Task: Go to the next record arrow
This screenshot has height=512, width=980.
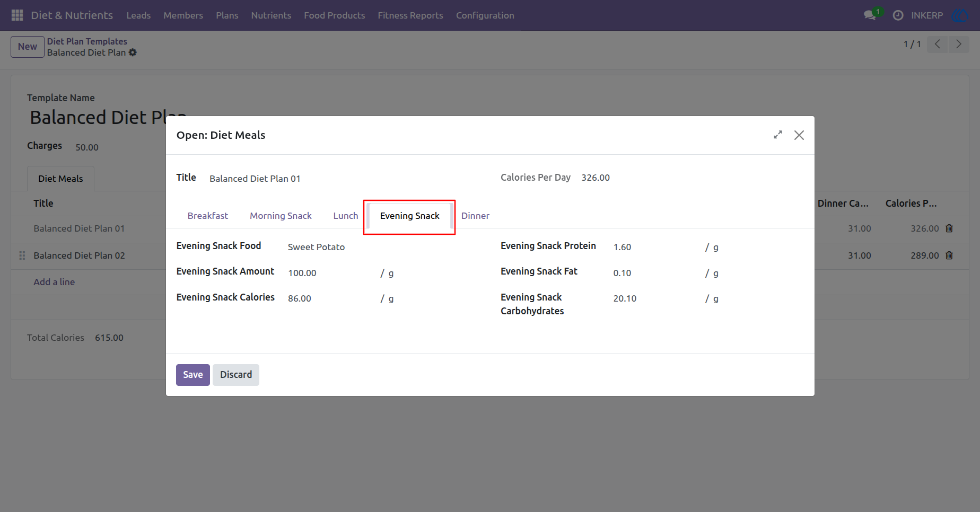Action: pos(958,44)
